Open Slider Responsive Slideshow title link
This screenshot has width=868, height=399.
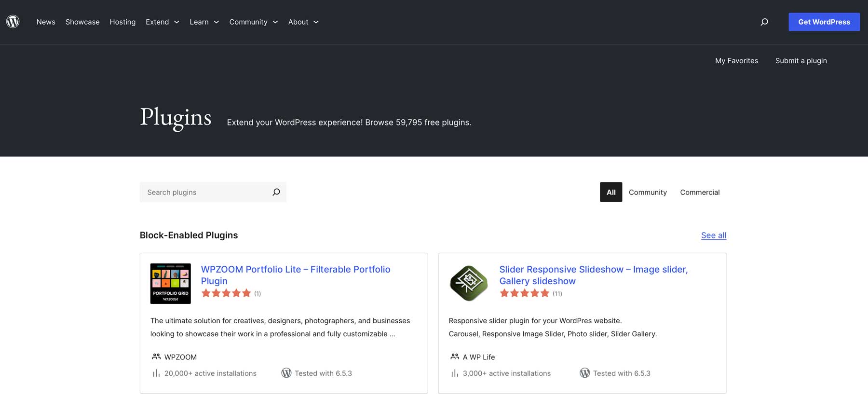594,275
